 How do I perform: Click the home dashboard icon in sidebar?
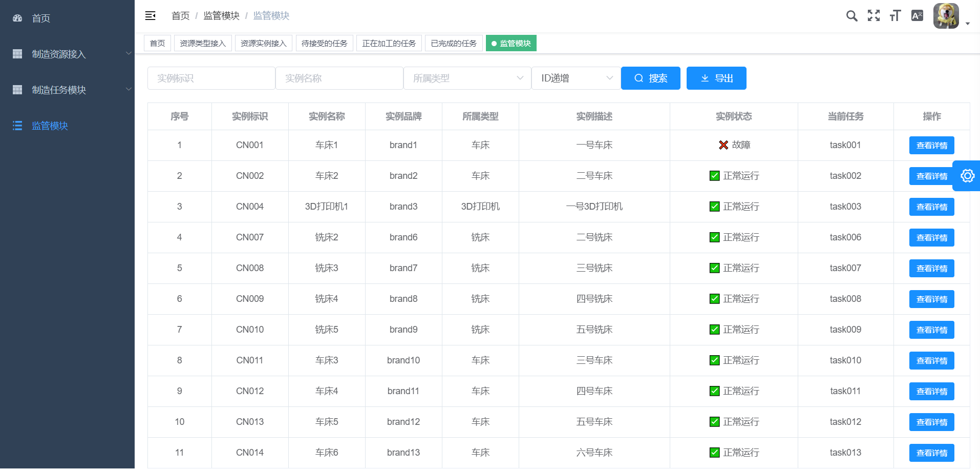click(x=17, y=18)
